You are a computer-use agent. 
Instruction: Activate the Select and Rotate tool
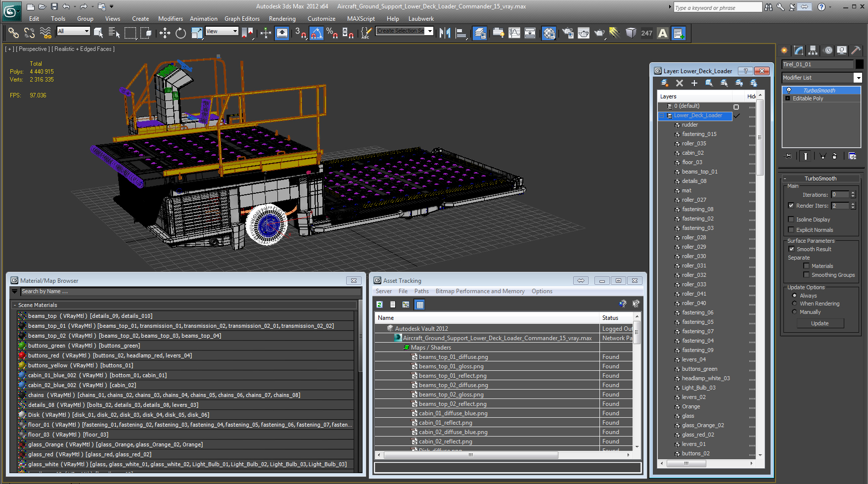coord(181,33)
